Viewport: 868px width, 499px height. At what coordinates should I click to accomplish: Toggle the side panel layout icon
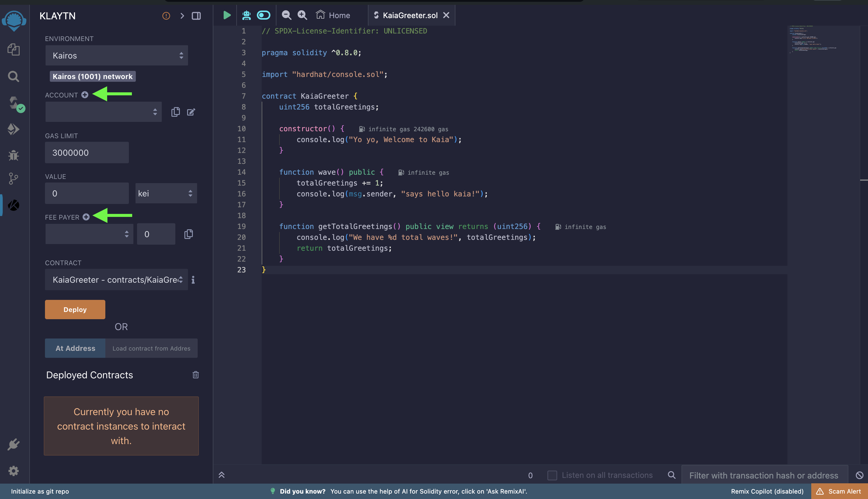point(196,16)
